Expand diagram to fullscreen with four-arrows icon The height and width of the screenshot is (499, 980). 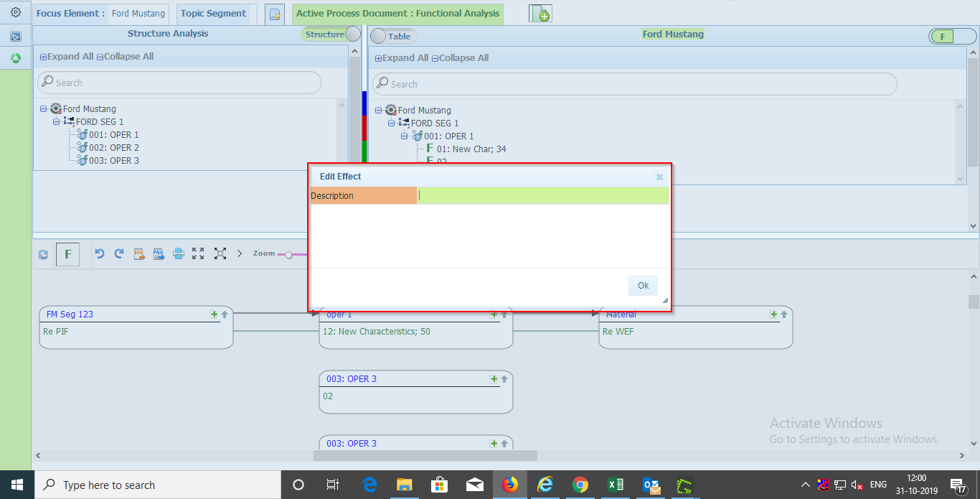pyautogui.click(x=198, y=253)
